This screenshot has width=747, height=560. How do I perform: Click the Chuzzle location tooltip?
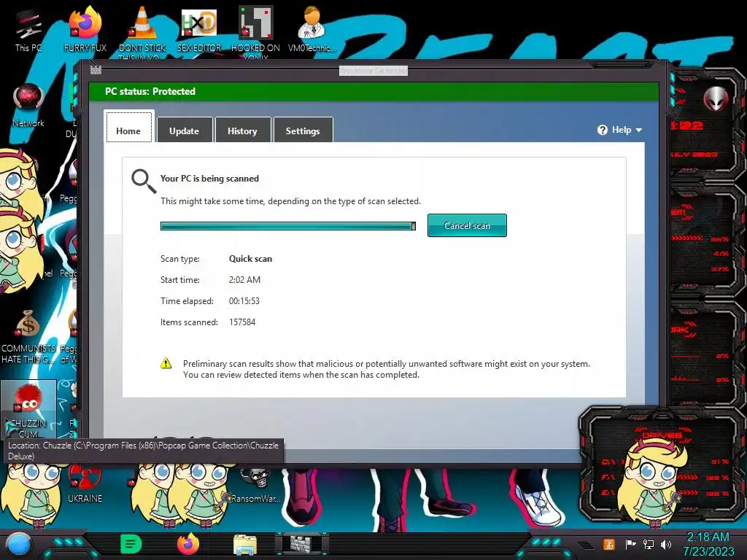coord(144,451)
